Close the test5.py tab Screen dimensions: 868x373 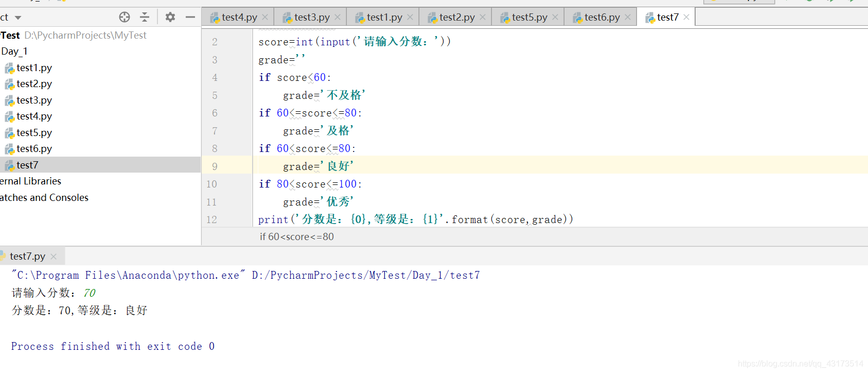[x=555, y=17]
